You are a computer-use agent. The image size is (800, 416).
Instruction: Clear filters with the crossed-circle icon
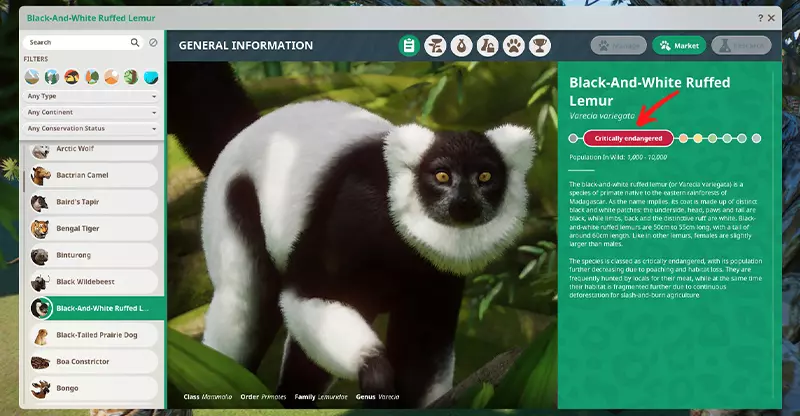coord(153,42)
